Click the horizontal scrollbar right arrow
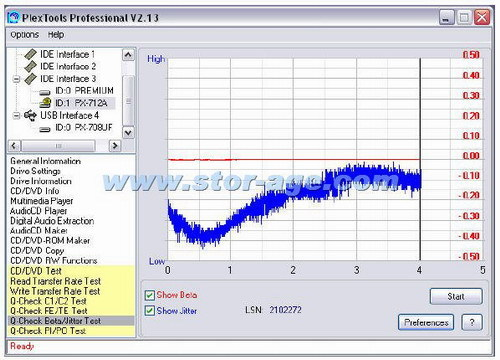This screenshot has width=500, height=360. tap(115, 146)
